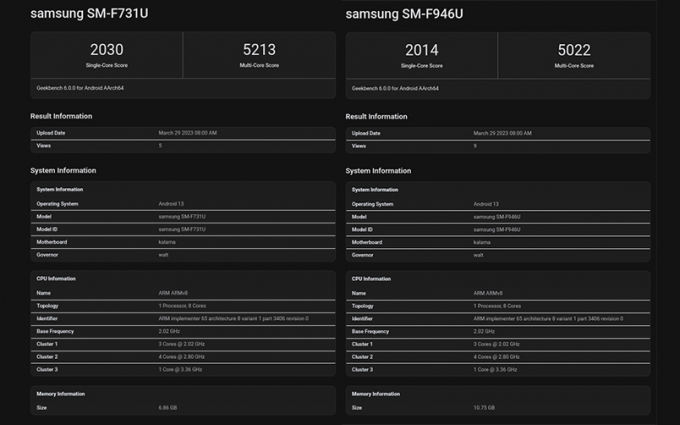Click Identifier label in SM-F731U result
Image resolution: width=680 pixels, height=425 pixels.
click(47, 318)
